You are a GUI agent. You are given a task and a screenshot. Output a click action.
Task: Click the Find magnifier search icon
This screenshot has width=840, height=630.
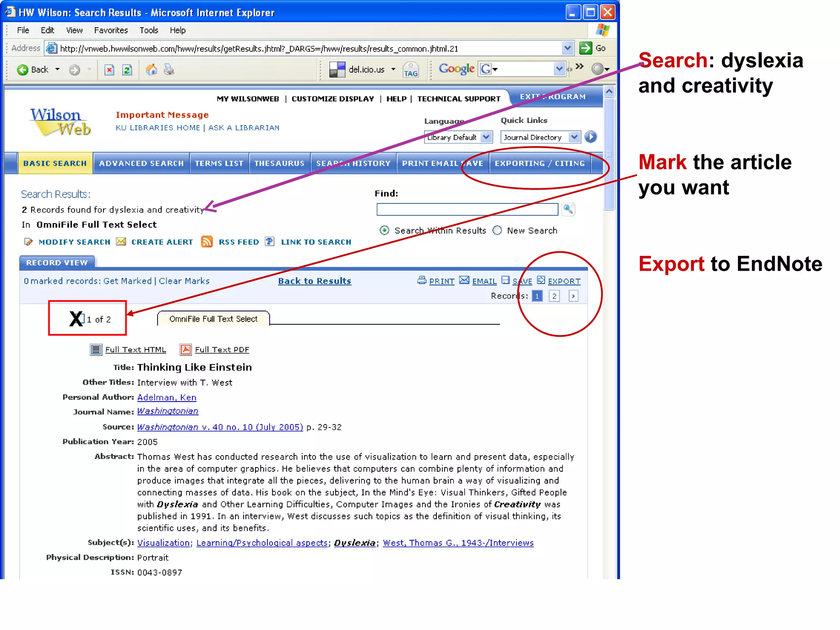pyautogui.click(x=568, y=209)
